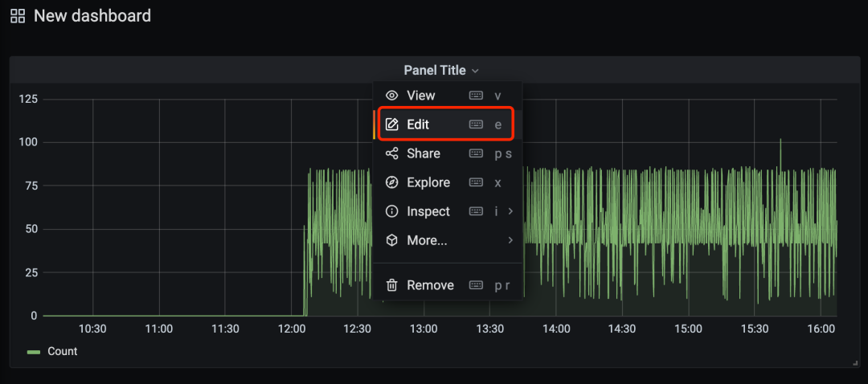Expand the Inspect submenu arrow

point(510,211)
